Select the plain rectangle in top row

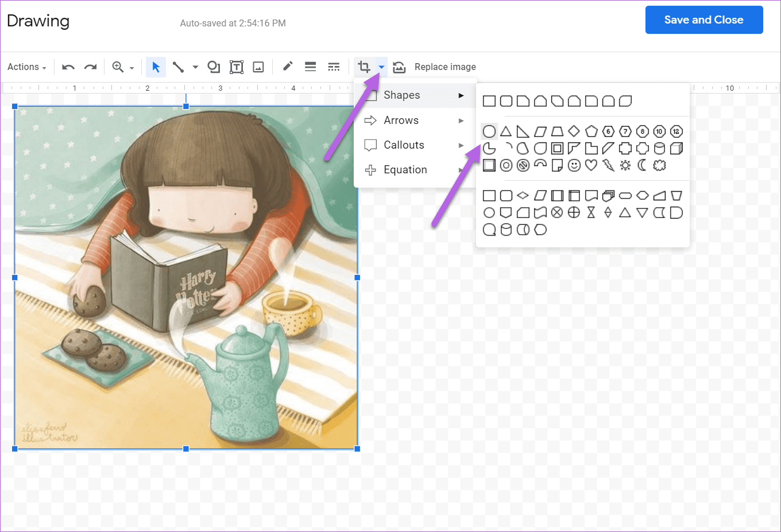coord(489,101)
